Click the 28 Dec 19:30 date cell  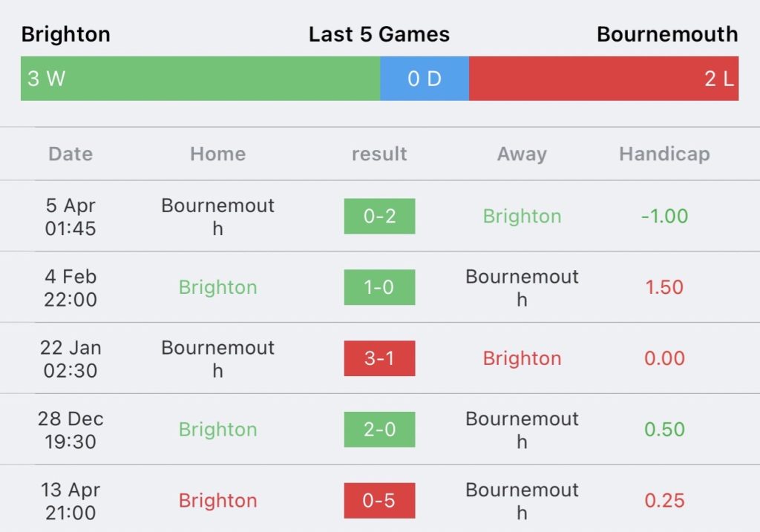click(71, 430)
